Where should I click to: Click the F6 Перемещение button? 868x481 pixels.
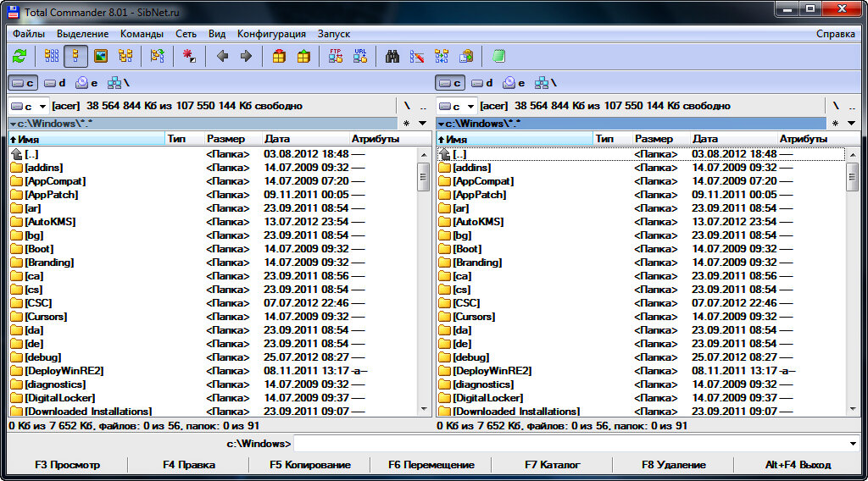point(431,465)
